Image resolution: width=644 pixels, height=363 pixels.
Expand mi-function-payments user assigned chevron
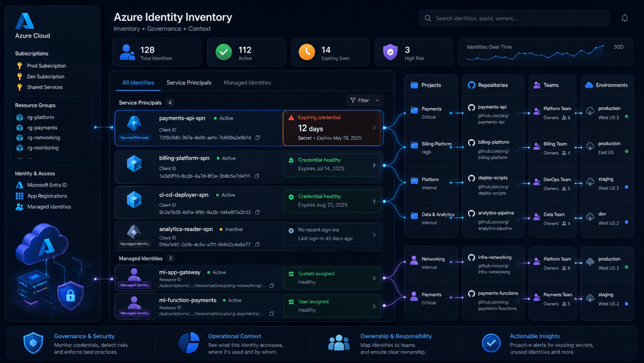pos(374,306)
